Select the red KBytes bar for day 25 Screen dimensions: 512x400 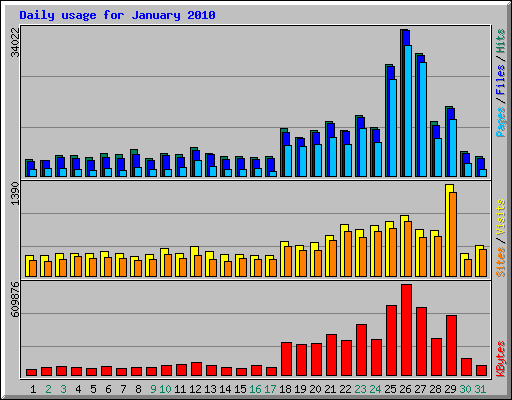(391, 341)
